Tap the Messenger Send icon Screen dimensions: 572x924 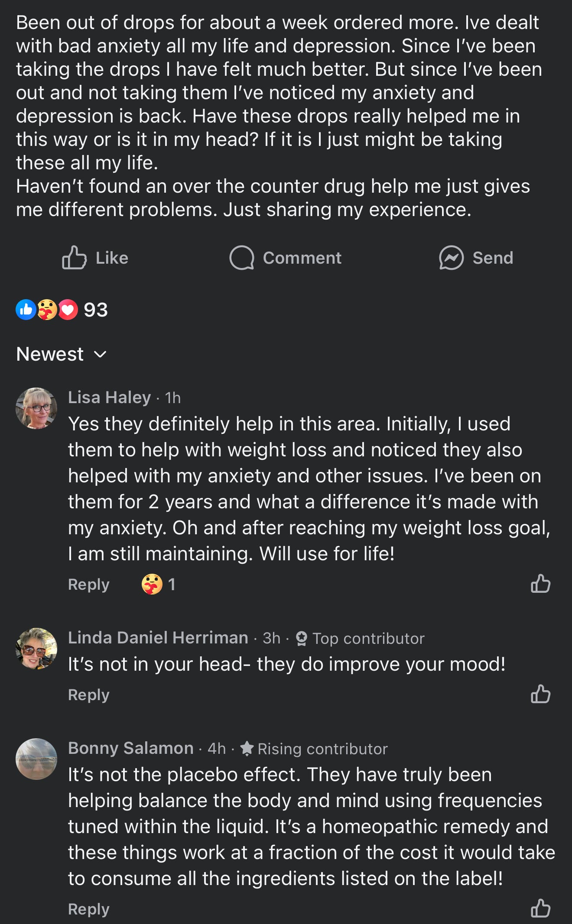[451, 258]
